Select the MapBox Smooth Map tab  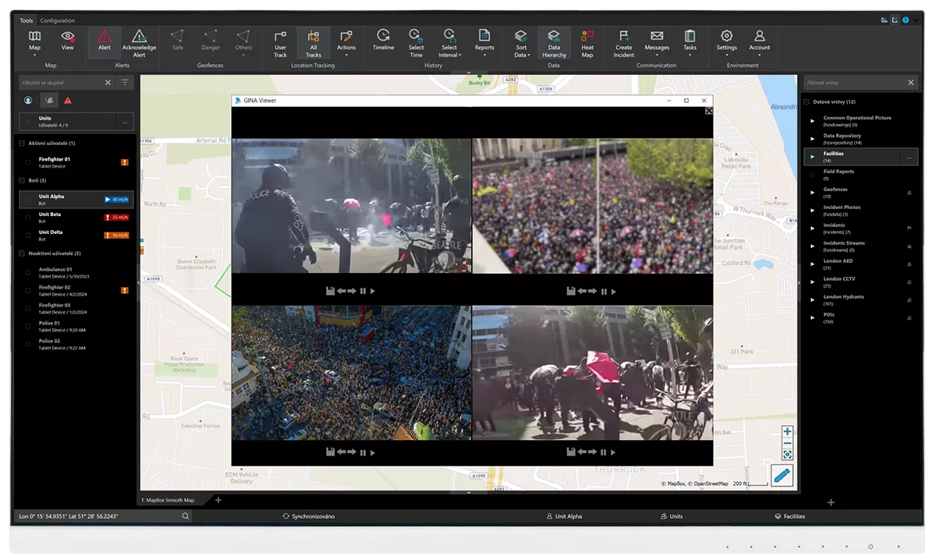click(168, 500)
